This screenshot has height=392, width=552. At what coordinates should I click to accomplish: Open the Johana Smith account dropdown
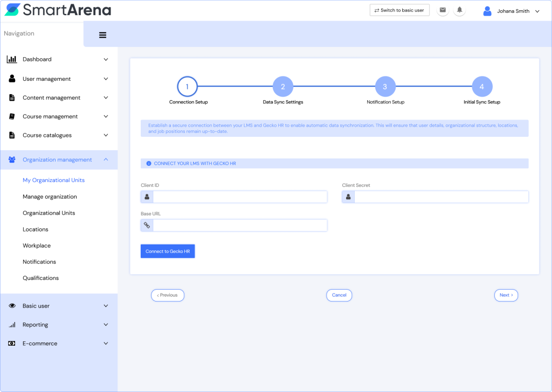(537, 11)
